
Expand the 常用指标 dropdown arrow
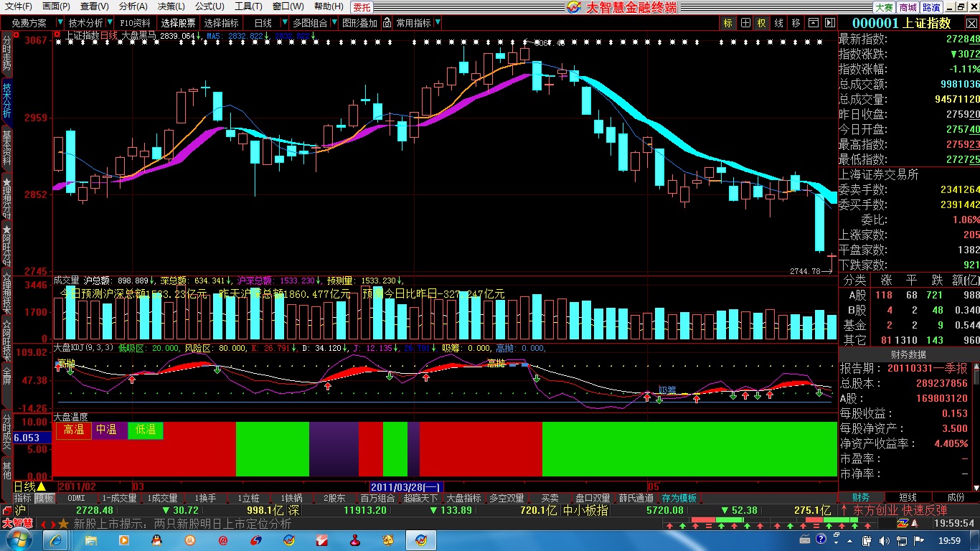438,23
